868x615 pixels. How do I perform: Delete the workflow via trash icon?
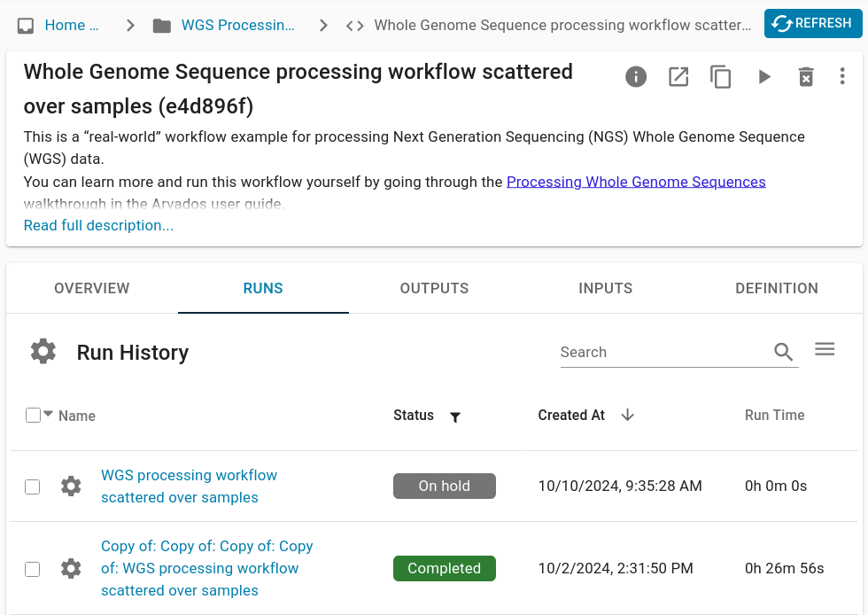click(x=806, y=77)
